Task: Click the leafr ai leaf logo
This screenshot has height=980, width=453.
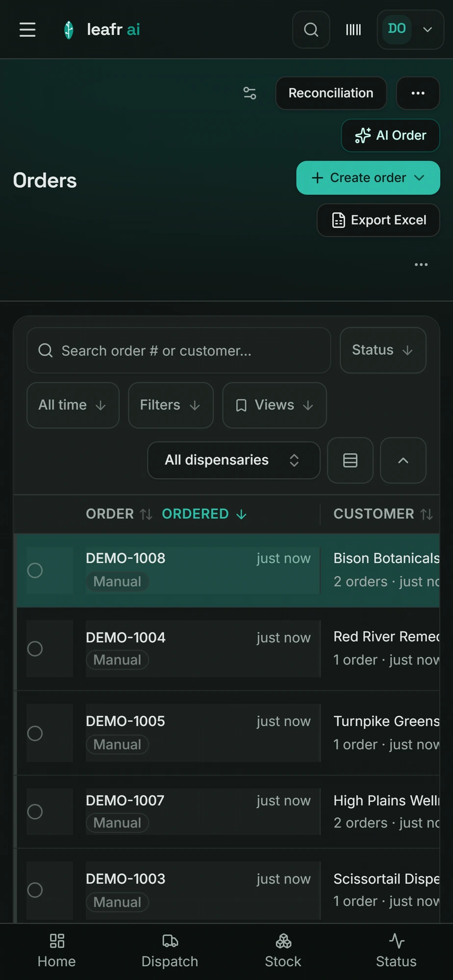Action: point(69,29)
